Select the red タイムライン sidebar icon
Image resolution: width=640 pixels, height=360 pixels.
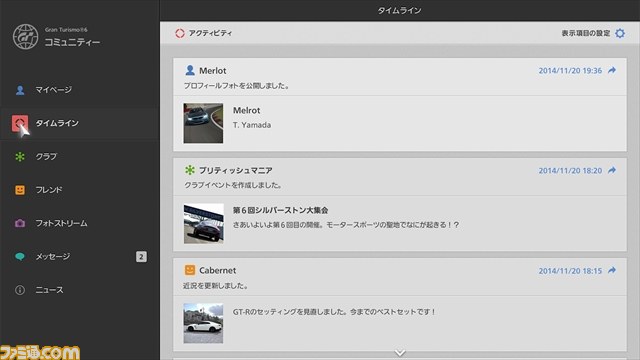click(x=20, y=123)
